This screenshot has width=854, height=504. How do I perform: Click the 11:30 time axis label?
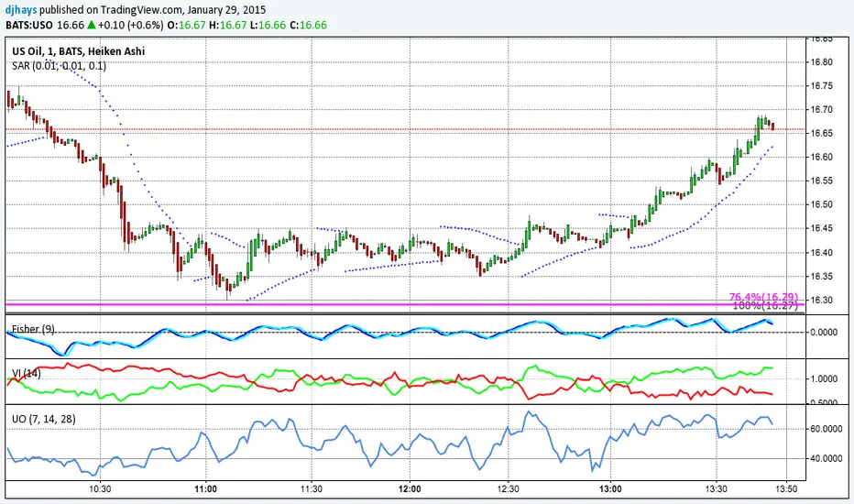coord(311,488)
